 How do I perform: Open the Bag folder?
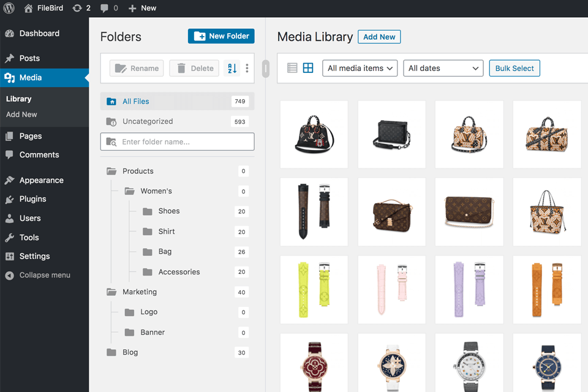point(165,251)
